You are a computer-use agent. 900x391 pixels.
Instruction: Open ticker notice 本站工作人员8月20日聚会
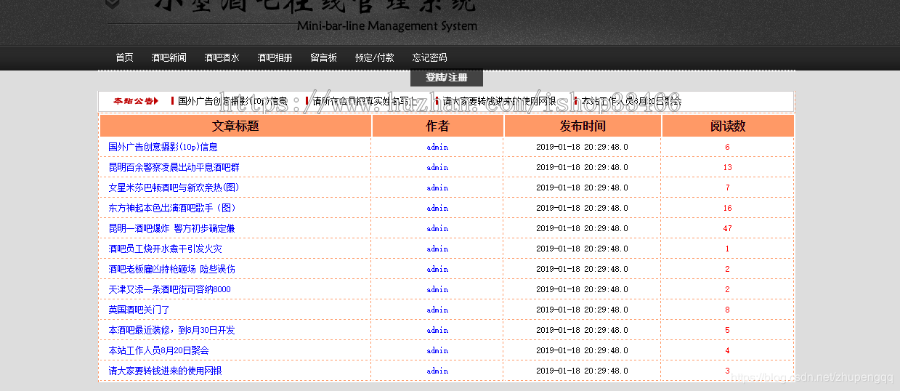631,101
